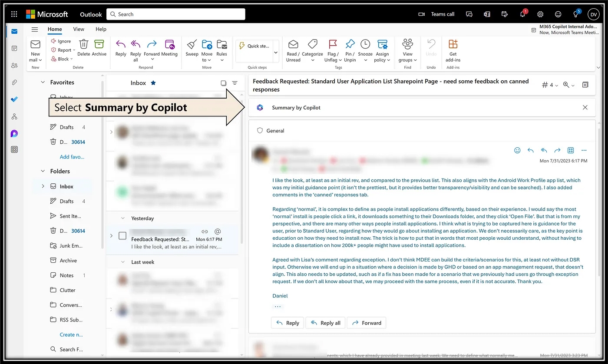Switch to the View tab
This screenshot has width=608, height=364.
pyautogui.click(x=79, y=29)
